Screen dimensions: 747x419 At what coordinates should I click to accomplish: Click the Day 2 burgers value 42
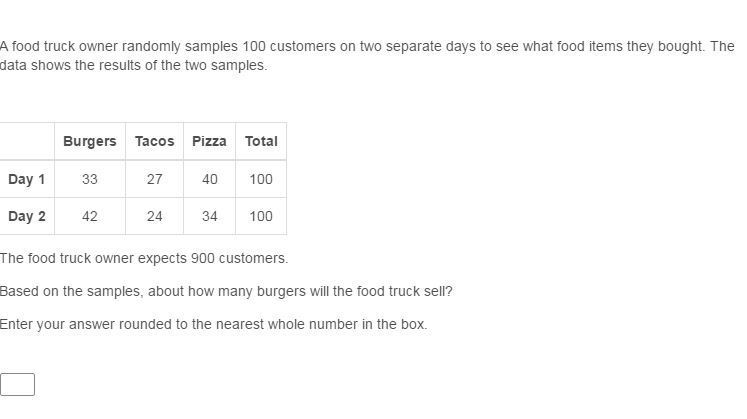point(90,216)
